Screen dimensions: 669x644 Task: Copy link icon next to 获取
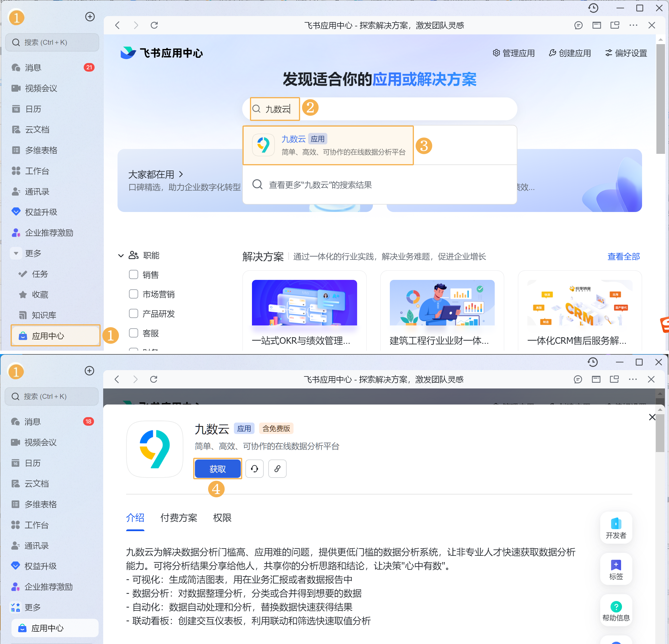(x=277, y=469)
